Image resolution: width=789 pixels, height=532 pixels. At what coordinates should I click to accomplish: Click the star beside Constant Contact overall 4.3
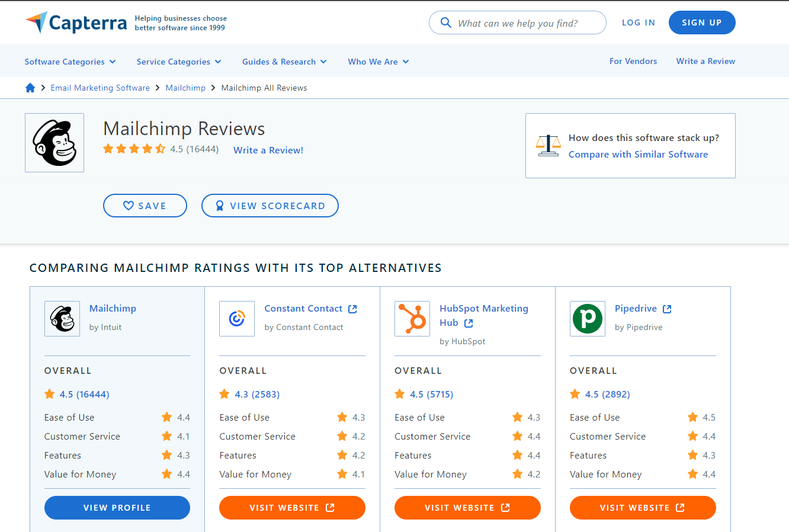click(x=224, y=394)
